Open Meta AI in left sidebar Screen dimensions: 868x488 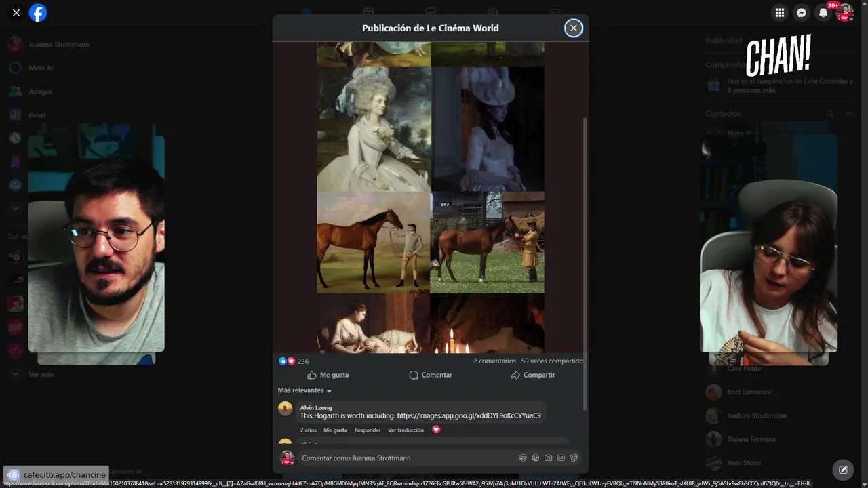pos(41,68)
